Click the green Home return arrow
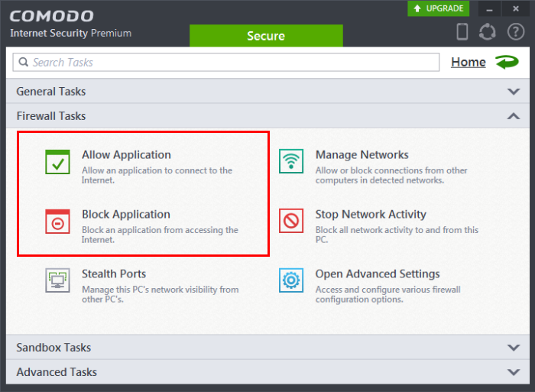The image size is (535, 392). pyautogui.click(x=507, y=62)
